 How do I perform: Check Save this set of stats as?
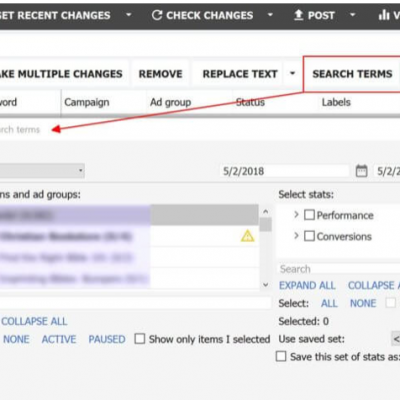point(281,356)
